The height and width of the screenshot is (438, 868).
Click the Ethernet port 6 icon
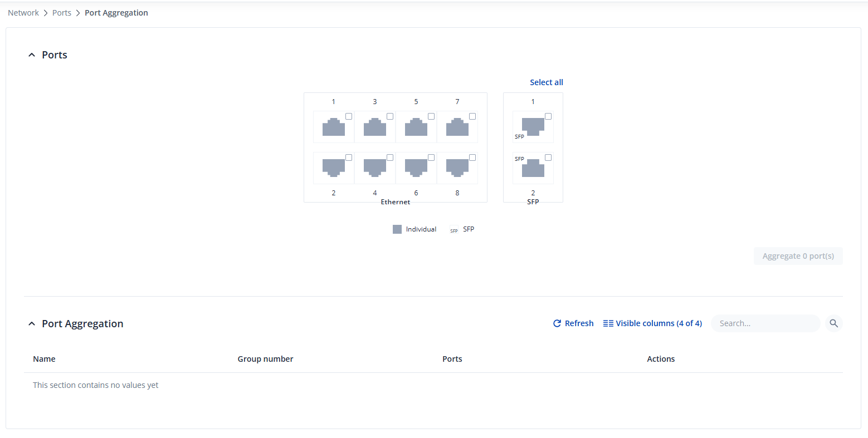(x=416, y=168)
